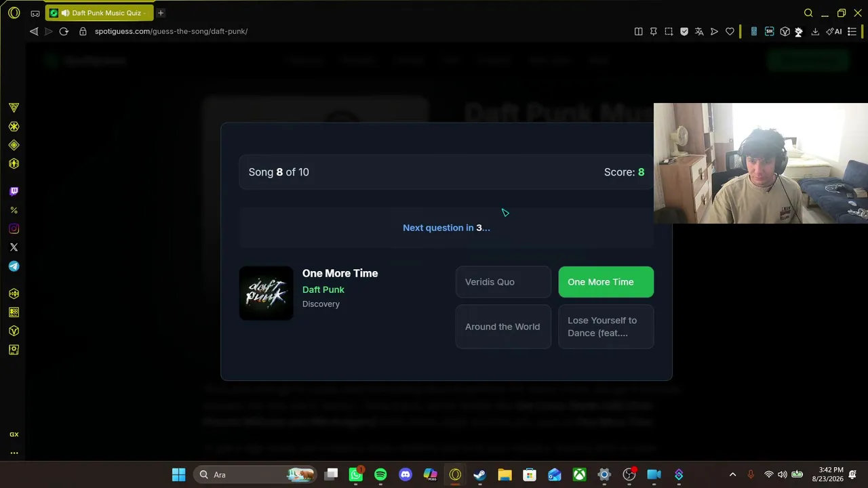
Task: Open Windows Settings gear on the taskbar
Action: click(604, 474)
